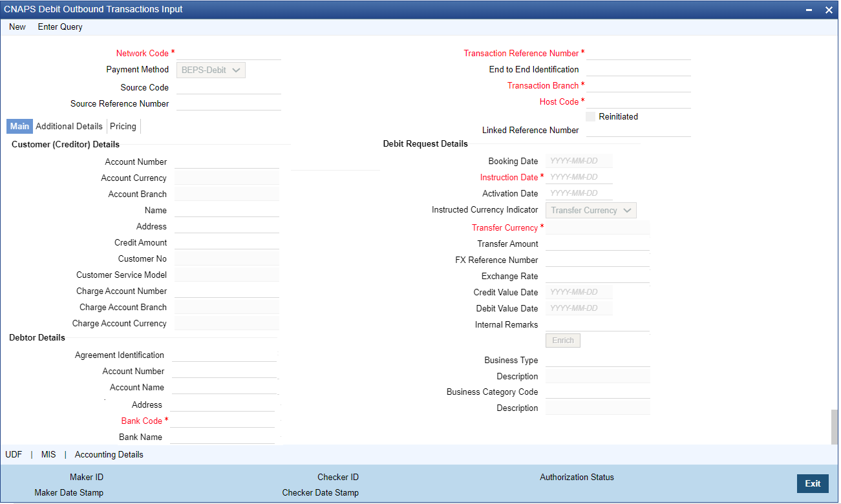841x504 pixels.
Task: Click the Charge Account Number field
Action: [x=227, y=291]
